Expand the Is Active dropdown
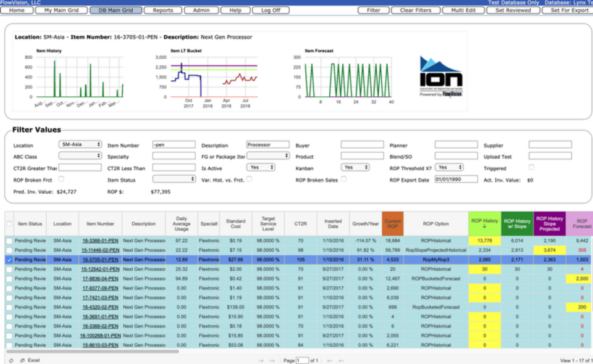Image resolution: width=593 pixels, height=364 pixels. [261, 167]
